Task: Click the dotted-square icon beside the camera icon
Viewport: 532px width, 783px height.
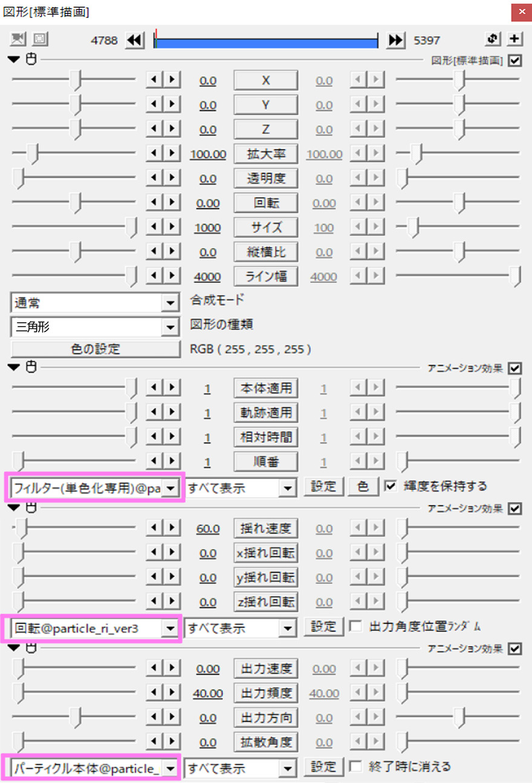Action: 40,39
